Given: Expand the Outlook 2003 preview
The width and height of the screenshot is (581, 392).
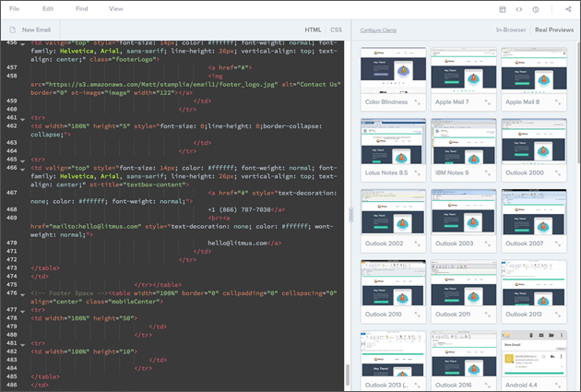Looking at the screenshot, I should [488, 244].
